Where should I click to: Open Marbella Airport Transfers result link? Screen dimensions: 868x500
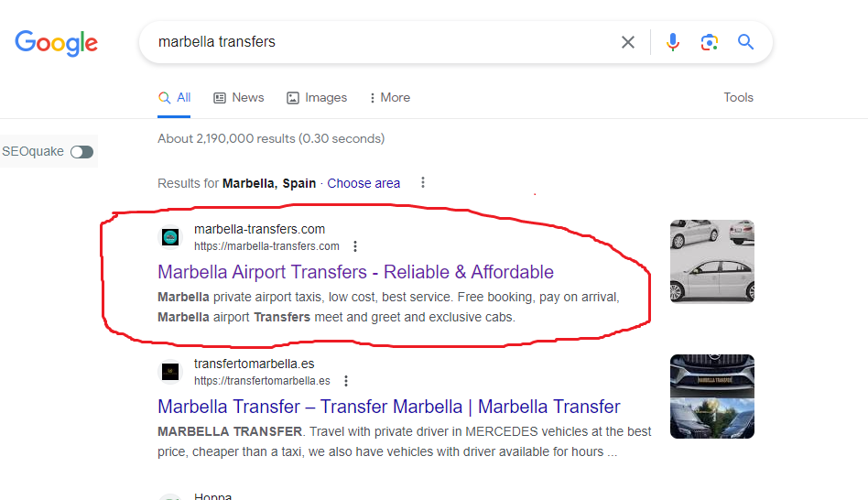pyautogui.click(x=355, y=272)
